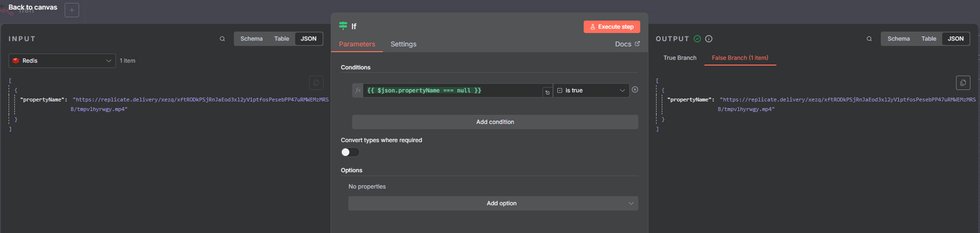Open the 'is true' operator dropdown
Screen dimensions: 980x233
point(591,90)
